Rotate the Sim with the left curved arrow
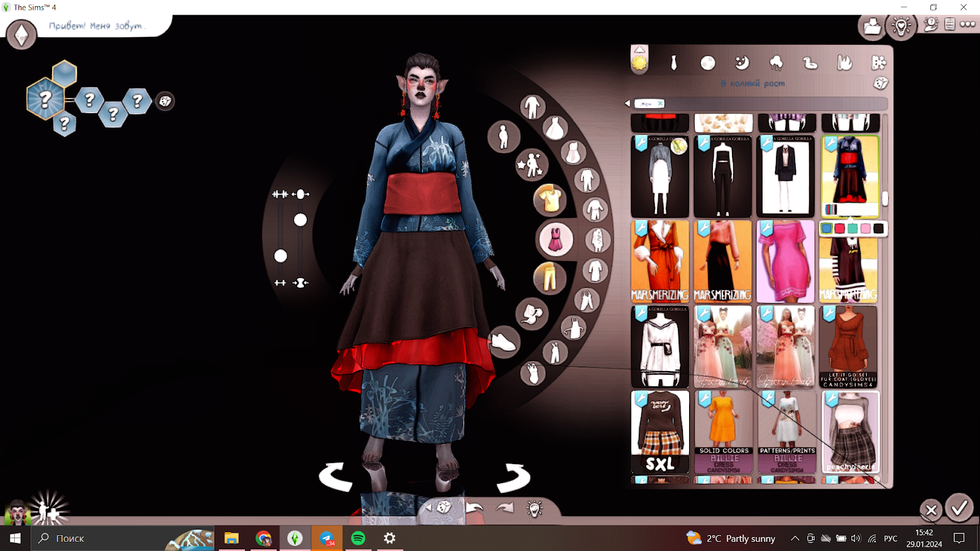Viewport: 980px width, 551px height. [336, 476]
